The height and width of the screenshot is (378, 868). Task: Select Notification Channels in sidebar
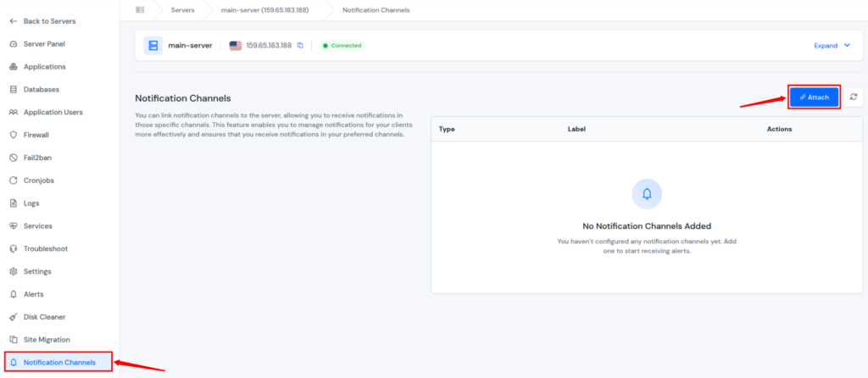coord(58,363)
